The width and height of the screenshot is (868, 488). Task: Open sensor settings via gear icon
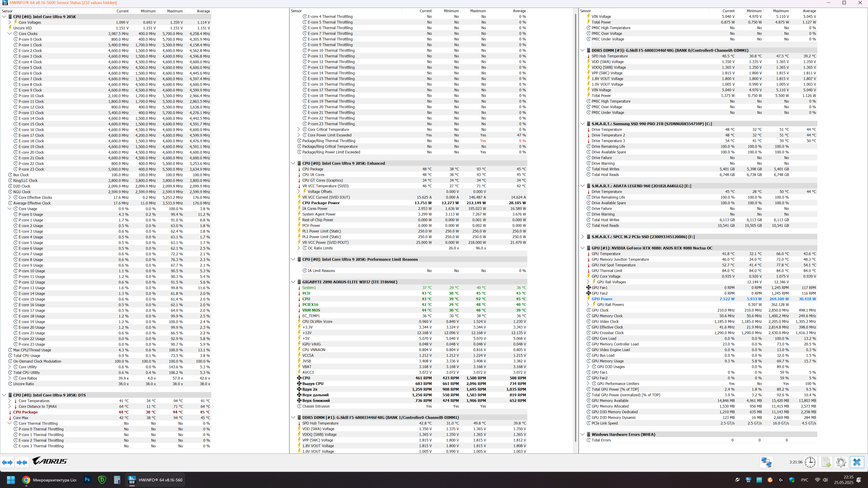[x=841, y=462]
